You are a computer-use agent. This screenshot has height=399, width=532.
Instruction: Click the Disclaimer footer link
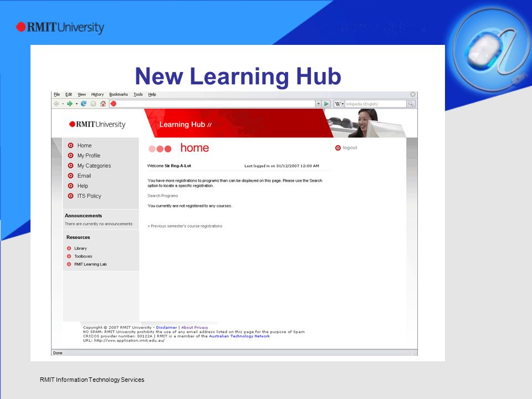click(166, 328)
